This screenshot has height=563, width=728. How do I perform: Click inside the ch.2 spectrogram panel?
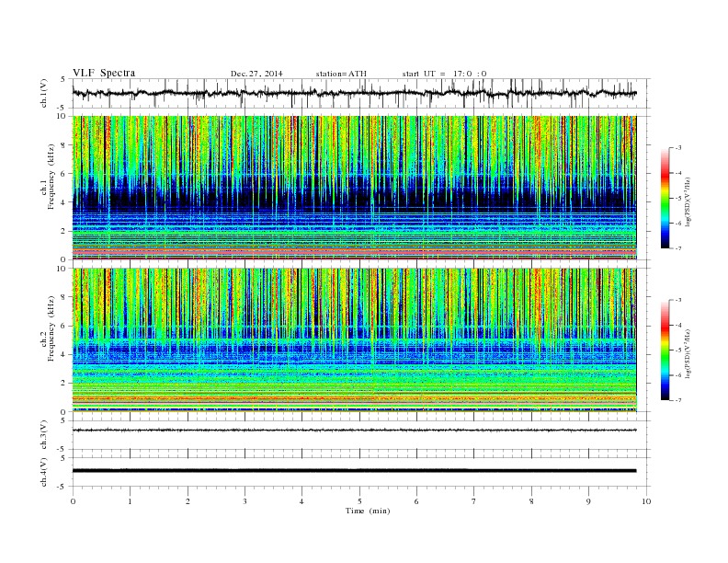click(355, 340)
